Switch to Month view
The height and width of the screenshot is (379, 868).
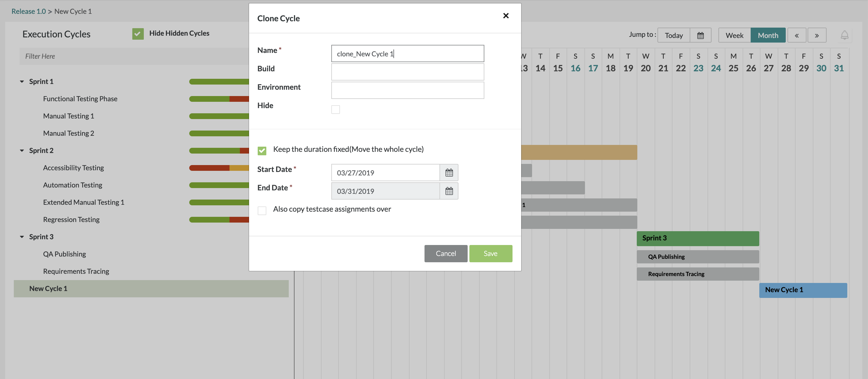[768, 35]
